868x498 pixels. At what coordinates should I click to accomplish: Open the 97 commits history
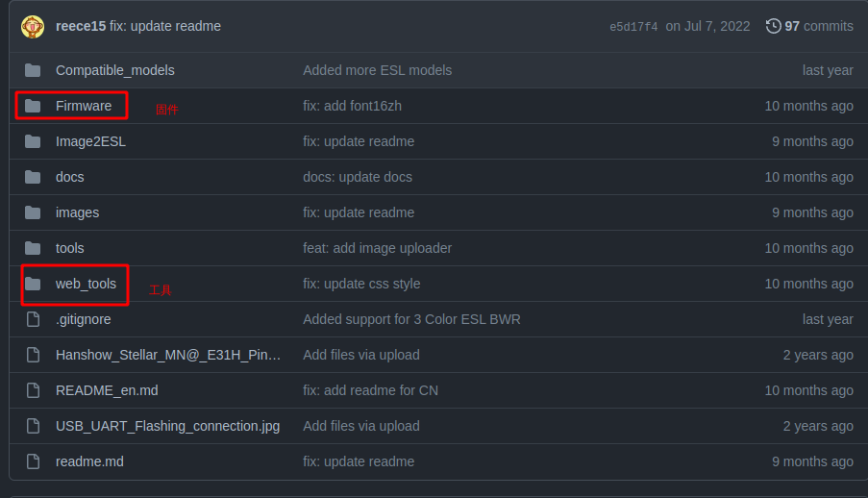click(819, 26)
